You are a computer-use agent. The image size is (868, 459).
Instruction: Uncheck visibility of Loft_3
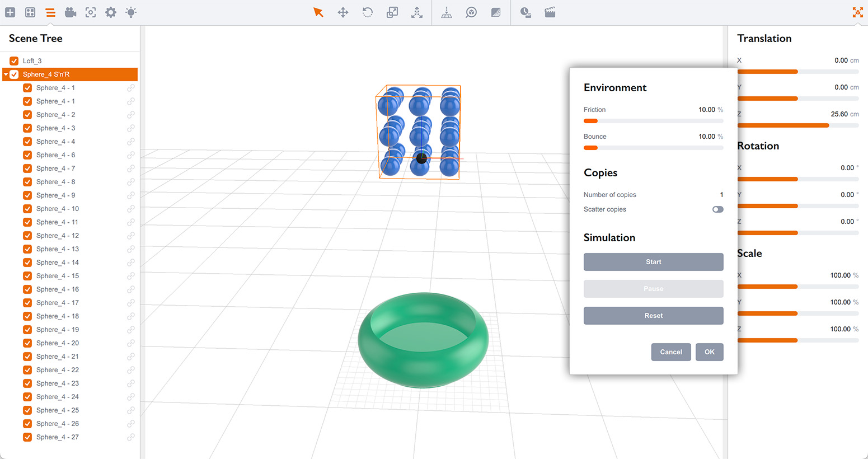click(x=14, y=60)
